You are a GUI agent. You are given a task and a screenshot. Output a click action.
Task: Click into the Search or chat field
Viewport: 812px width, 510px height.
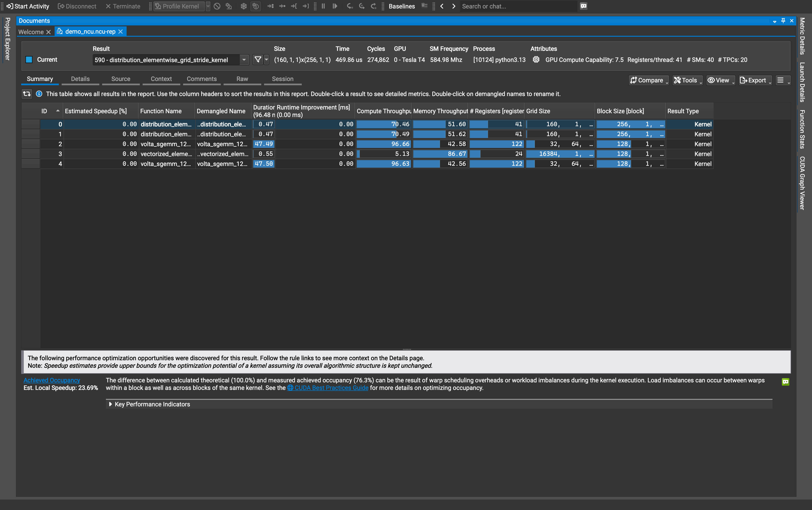click(x=519, y=6)
